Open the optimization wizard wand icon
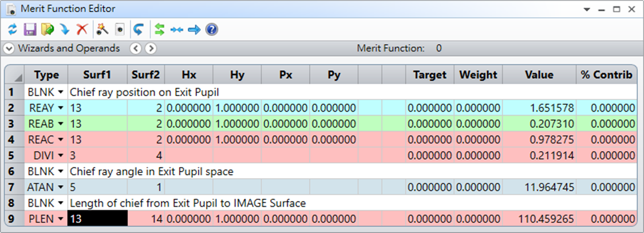This screenshot has width=644, height=233. (x=102, y=30)
